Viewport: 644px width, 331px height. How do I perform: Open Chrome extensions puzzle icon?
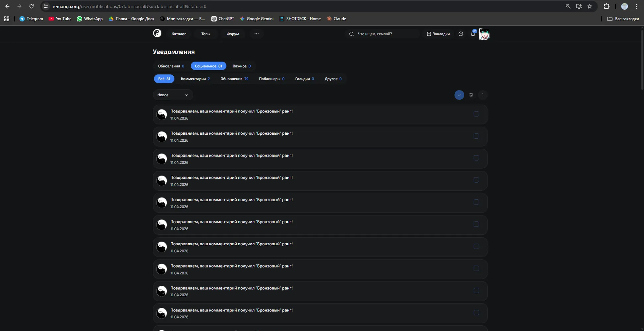click(607, 6)
